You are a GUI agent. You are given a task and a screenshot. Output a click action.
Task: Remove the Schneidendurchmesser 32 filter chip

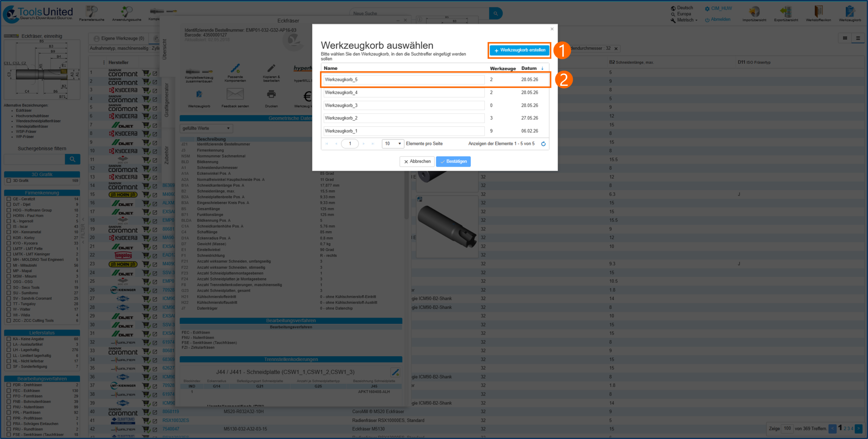click(x=616, y=49)
